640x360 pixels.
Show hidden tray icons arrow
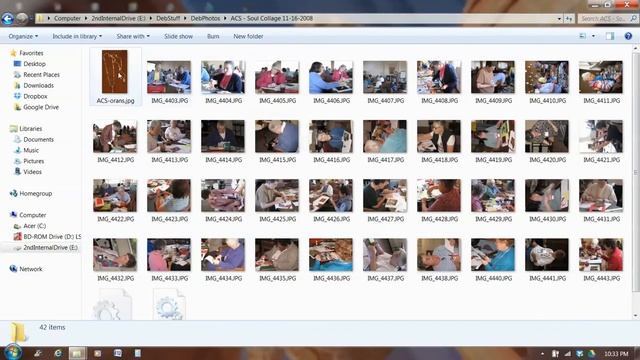pyautogui.click(x=542, y=353)
